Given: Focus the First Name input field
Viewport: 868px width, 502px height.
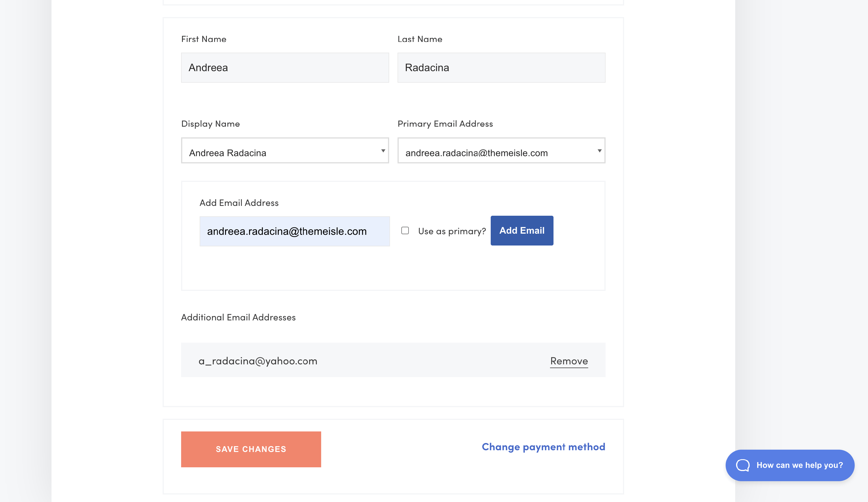Looking at the screenshot, I should click(x=284, y=67).
